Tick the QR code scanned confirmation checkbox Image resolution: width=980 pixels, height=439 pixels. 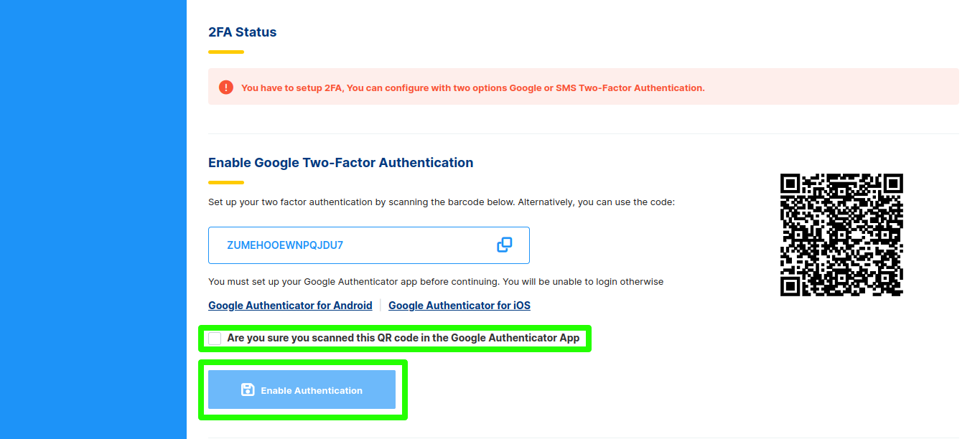point(215,338)
